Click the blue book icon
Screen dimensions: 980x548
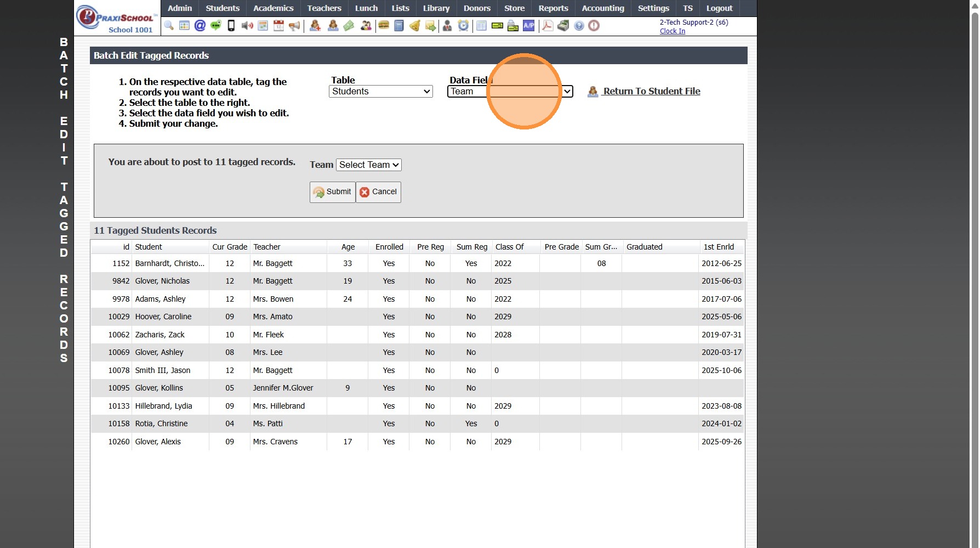click(x=399, y=26)
